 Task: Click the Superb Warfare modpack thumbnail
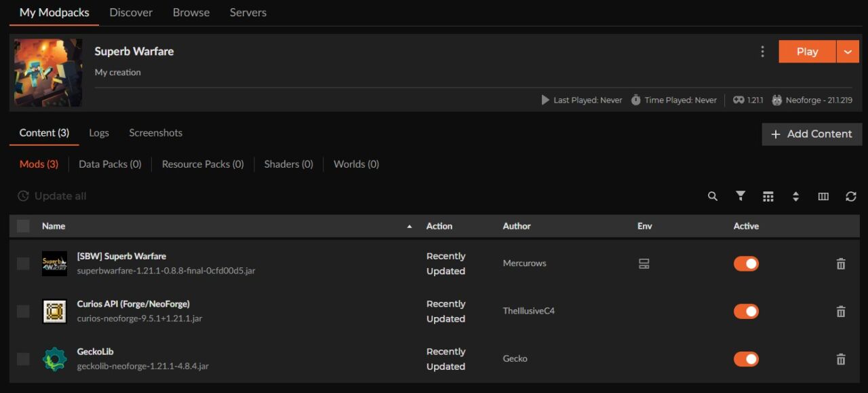[x=48, y=72]
